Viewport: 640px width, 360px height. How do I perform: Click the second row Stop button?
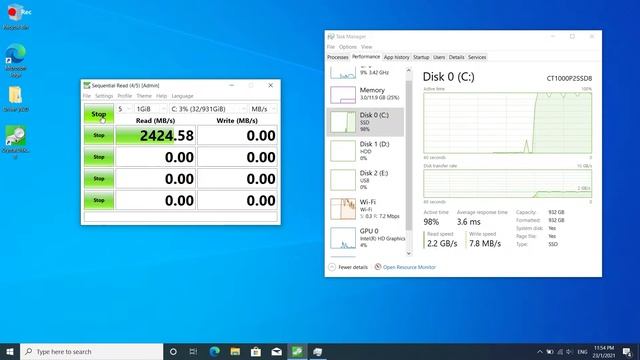99,157
